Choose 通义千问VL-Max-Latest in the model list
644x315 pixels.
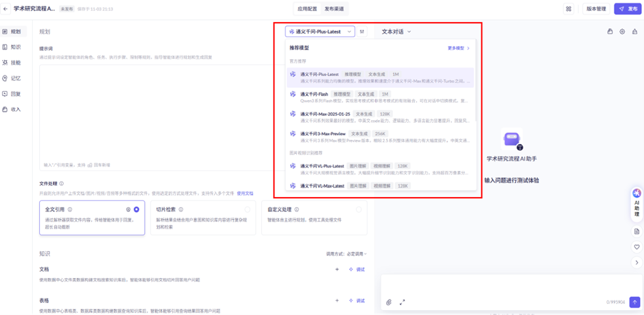click(381, 185)
